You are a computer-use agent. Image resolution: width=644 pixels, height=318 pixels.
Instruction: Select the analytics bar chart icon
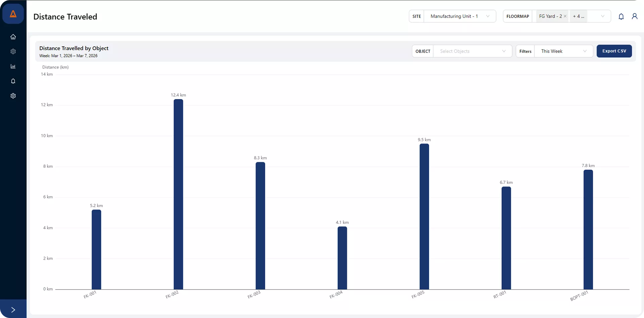13,66
